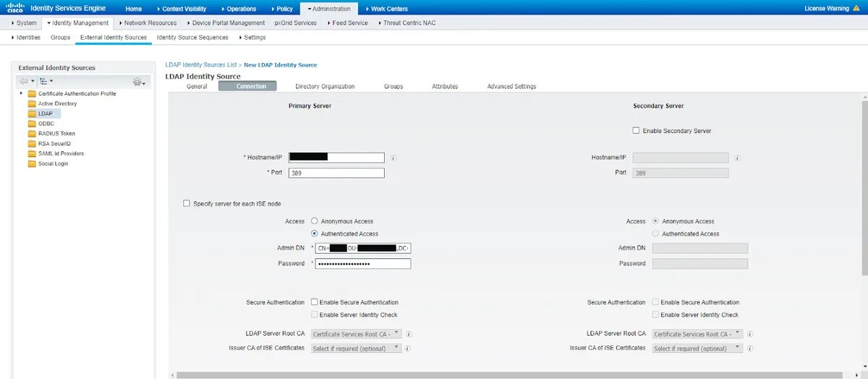Select secondary Anonymous Access radio

(x=656, y=221)
